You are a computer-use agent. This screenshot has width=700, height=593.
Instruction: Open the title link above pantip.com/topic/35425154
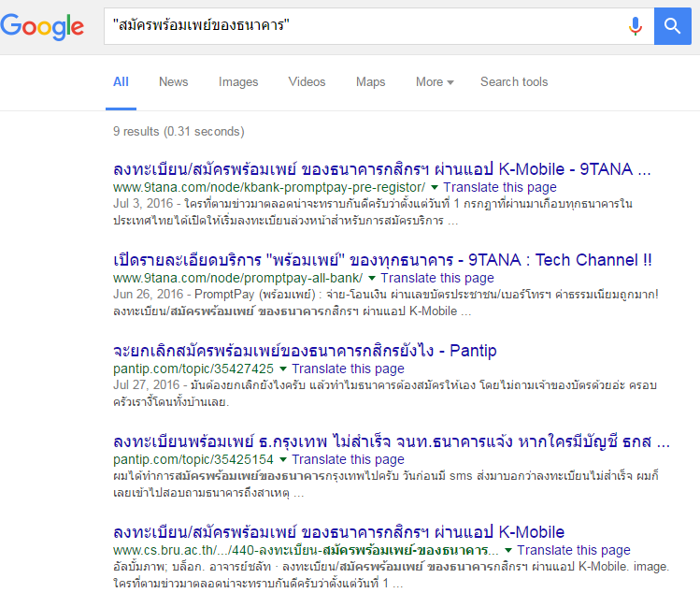pyautogui.click(x=391, y=441)
